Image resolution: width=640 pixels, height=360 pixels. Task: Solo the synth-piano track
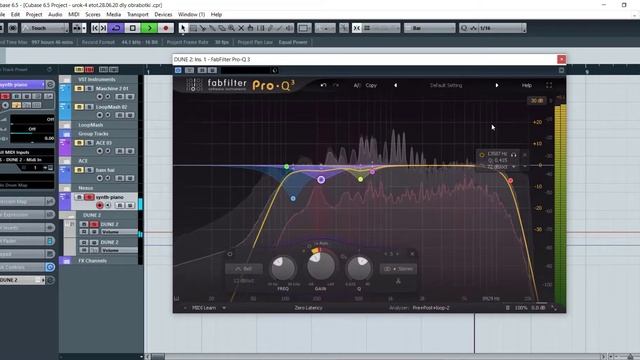click(89, 197)
